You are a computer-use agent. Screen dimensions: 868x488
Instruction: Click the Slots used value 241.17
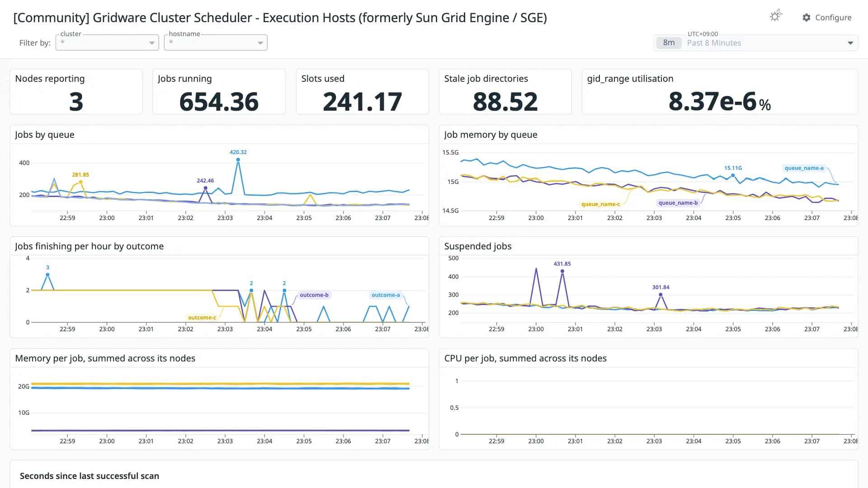(x=362, y=102)
